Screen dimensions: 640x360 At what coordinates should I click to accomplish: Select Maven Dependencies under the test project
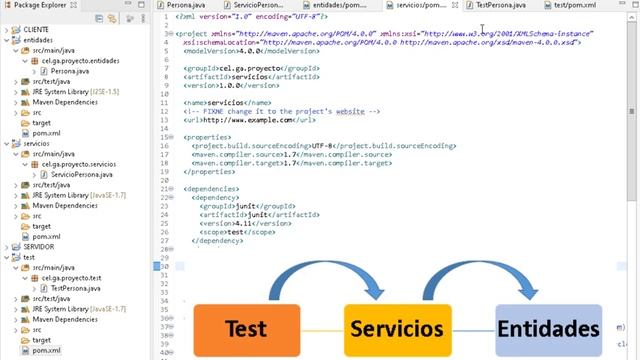tap(65, 319)
